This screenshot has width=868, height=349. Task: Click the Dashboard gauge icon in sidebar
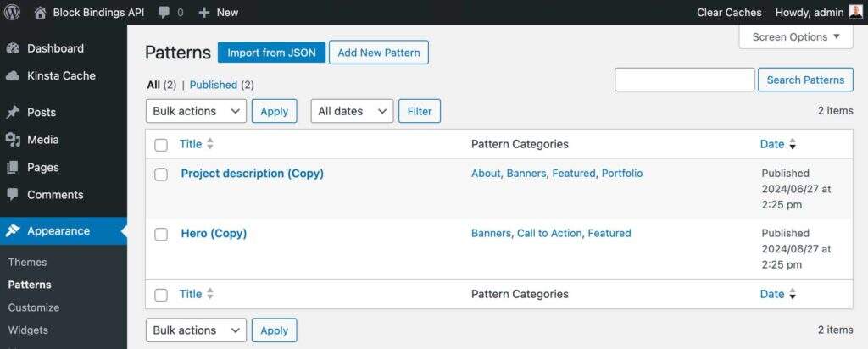pyautogui.click(x=13, y=48)
